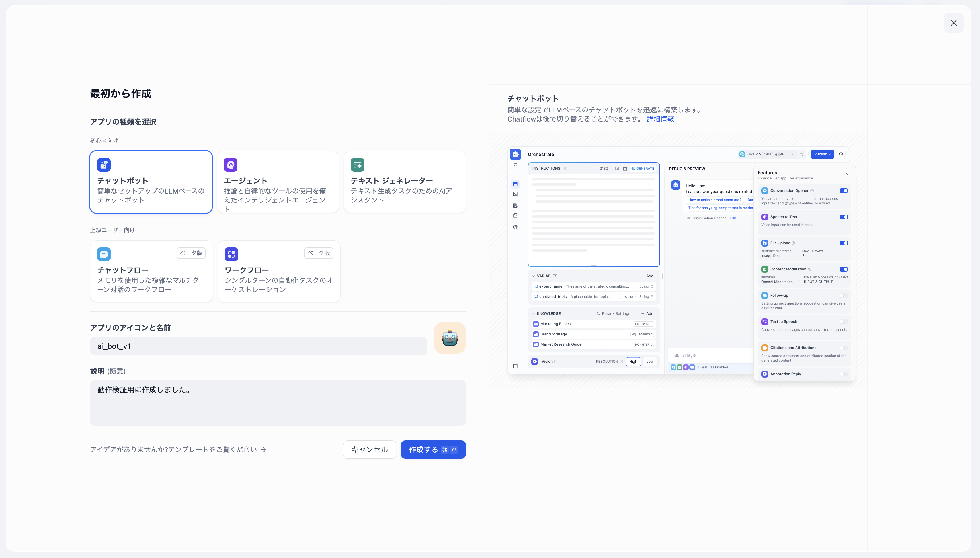Select Low vision resolution
Screen dimensions: 980x558
[650, 361]
